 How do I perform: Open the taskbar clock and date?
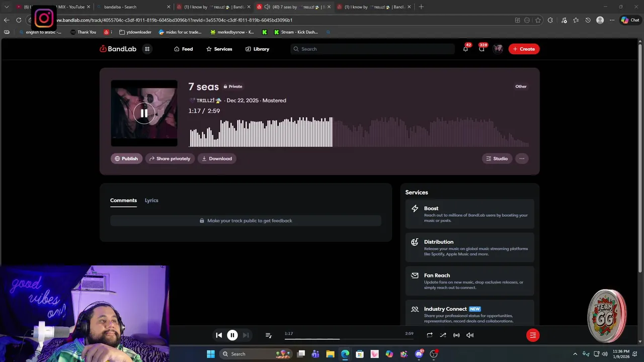621,354
